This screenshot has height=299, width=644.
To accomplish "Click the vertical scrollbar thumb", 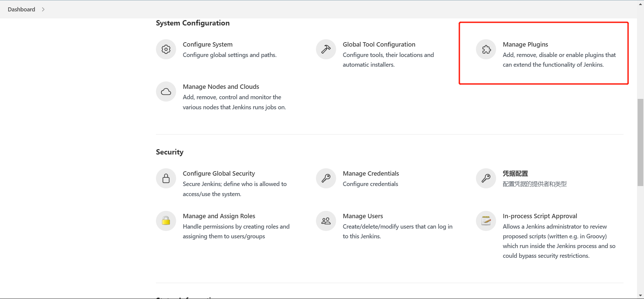I will [x=641, y=142].
